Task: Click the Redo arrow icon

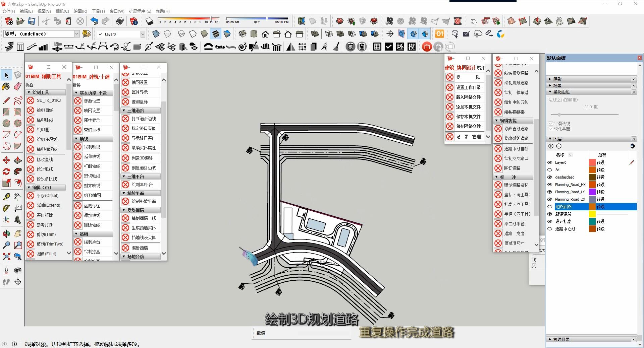Action: [105, 21]
